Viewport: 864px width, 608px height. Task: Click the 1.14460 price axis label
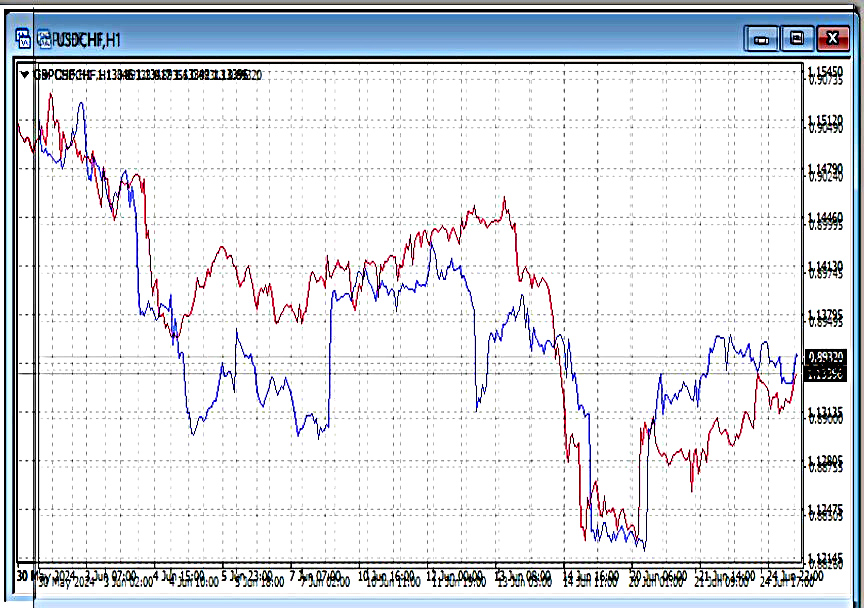825,217
